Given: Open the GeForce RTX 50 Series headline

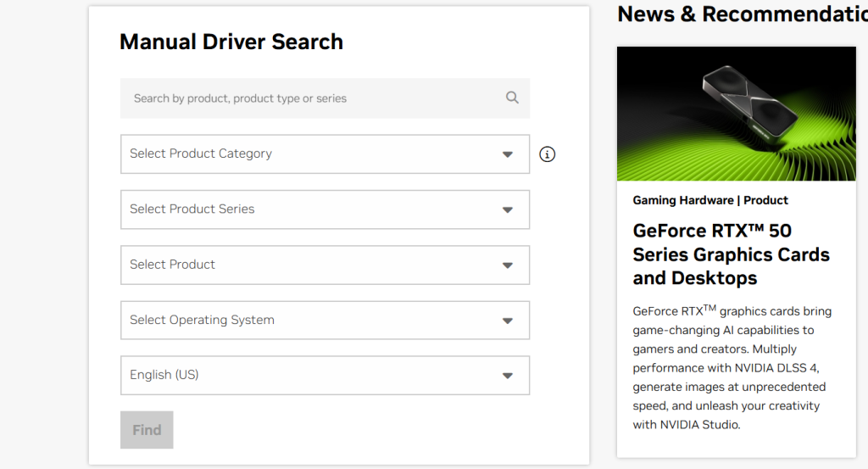Looking at the screenshot, I should click(731, 254).
